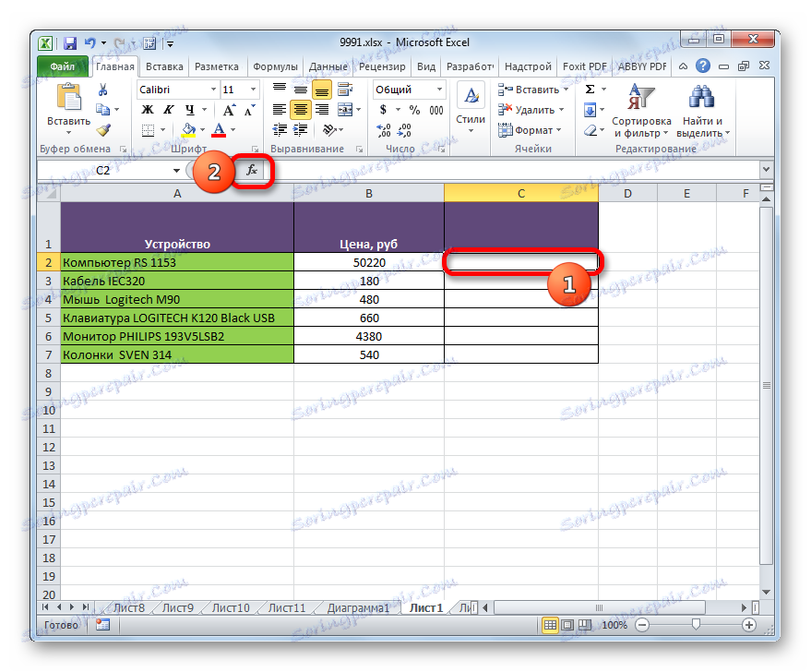The width and height of the screenshot is (811, 672).
Task: Switch to Normal view in status bar
Action: pos(550,625)
